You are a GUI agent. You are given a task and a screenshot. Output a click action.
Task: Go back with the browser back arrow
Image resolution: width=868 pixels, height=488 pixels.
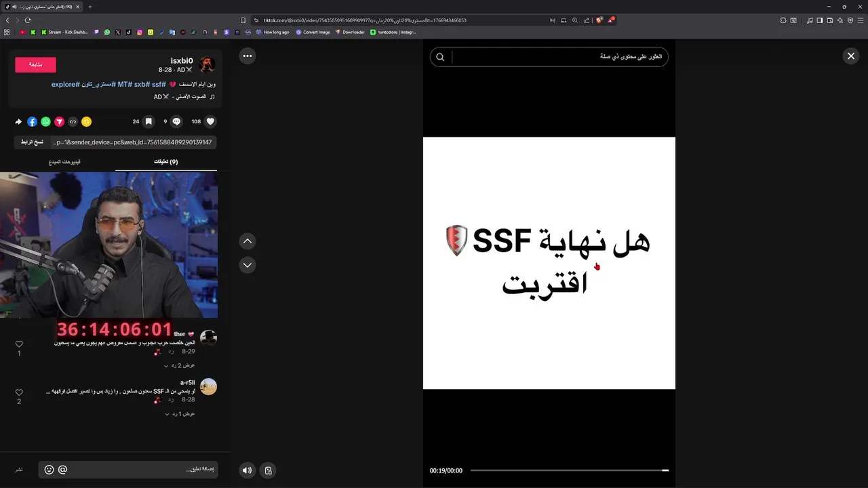pos(7,20)
